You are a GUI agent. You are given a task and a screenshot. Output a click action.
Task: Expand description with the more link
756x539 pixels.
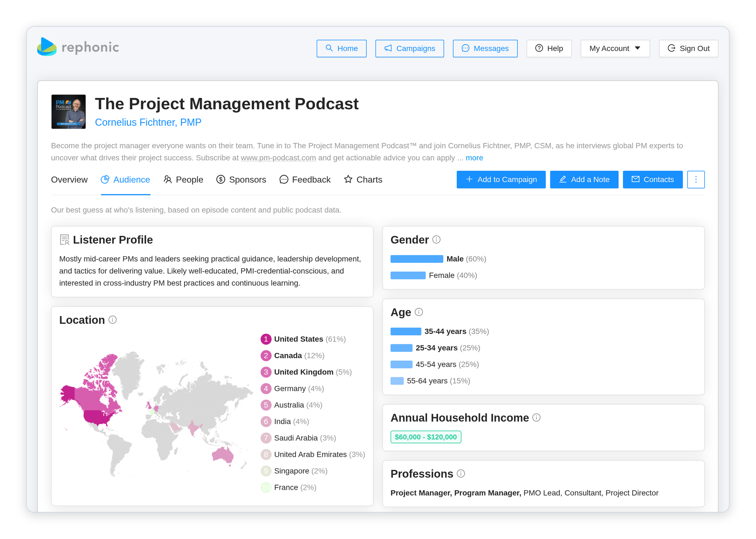474,158
